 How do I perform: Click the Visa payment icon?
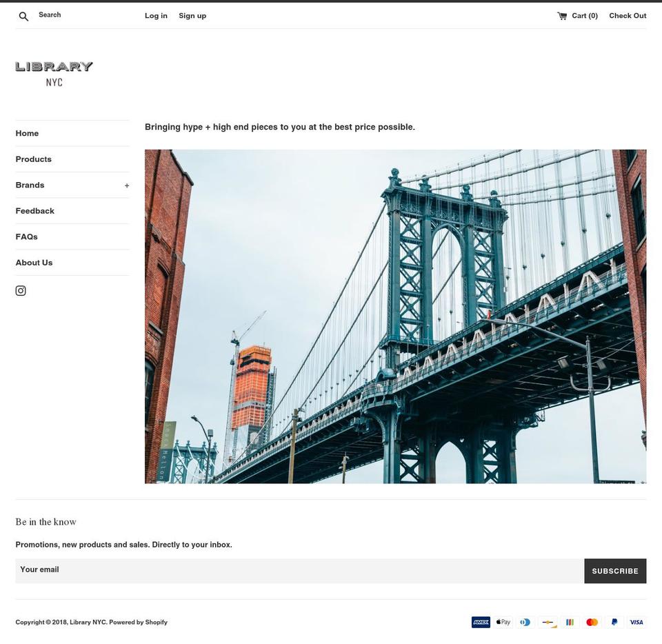point(636,622)
